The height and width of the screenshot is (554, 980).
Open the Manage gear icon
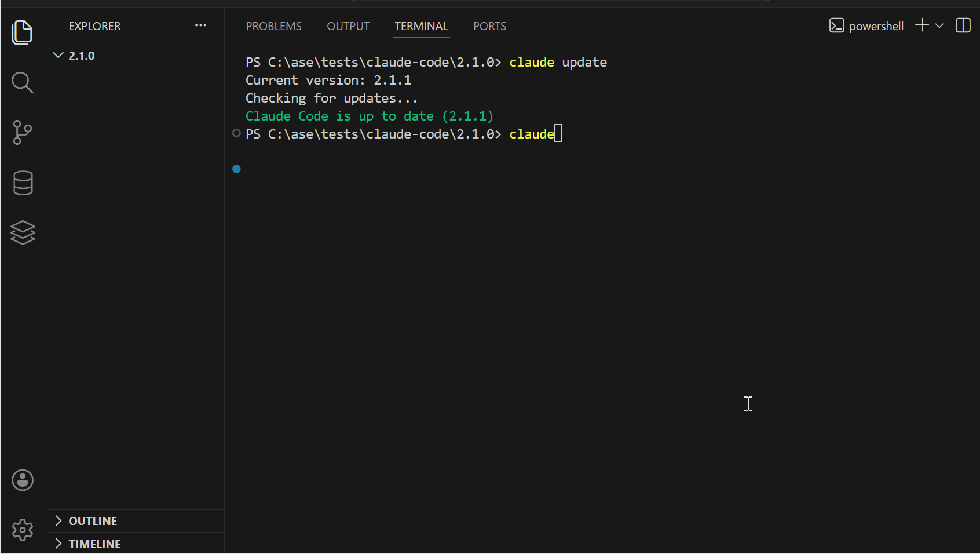click(23, 530)
